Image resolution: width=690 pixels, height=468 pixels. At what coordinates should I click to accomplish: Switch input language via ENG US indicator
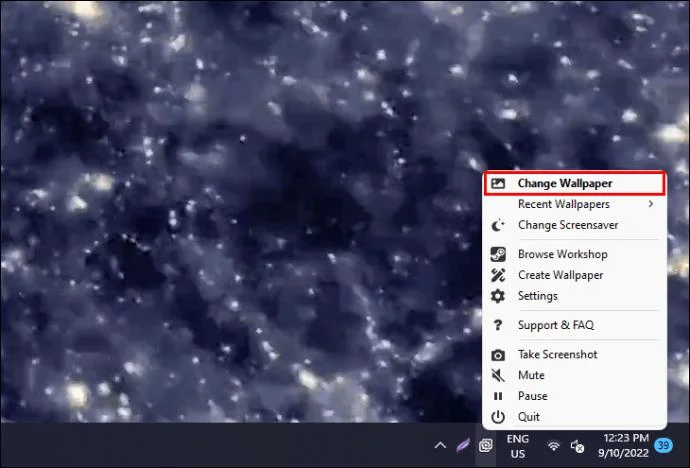tap(518, 446)
